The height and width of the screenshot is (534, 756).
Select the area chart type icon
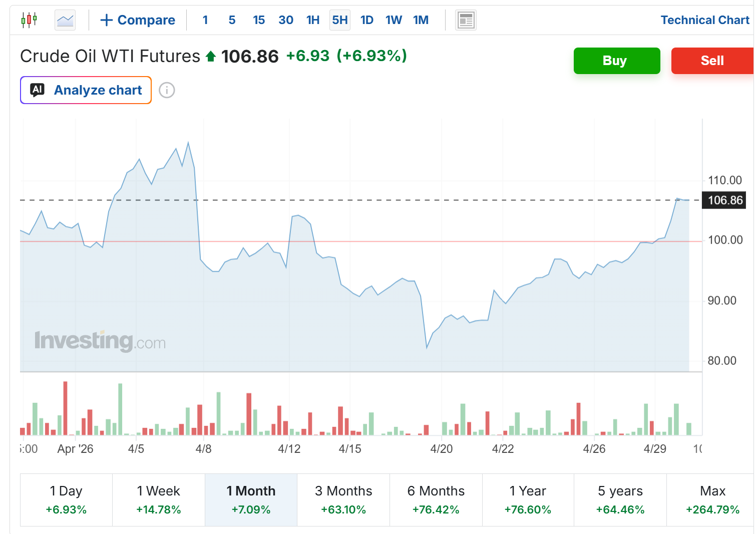pos(65,20)
